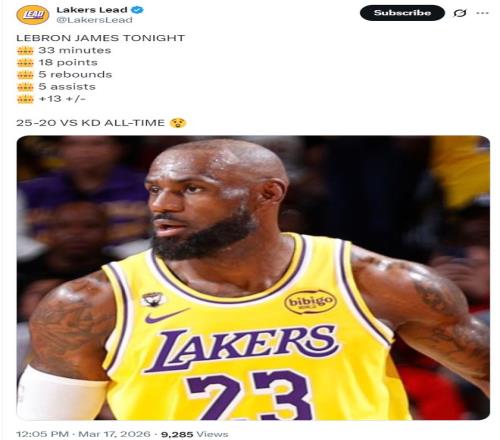Open the LeBron James photo
Image resolution: width=500 pixels, height=440 pixels.
tap(253, 278)
